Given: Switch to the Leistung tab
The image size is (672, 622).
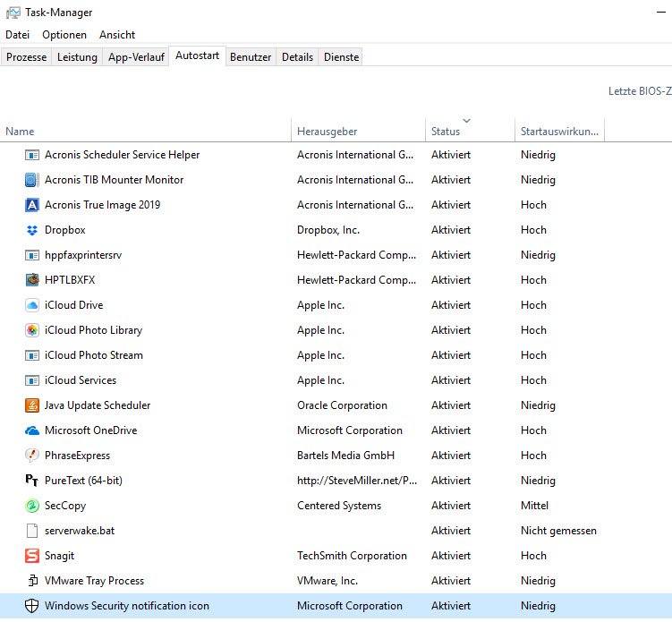Looking at the screenshot, I should (x=77, y=57).
